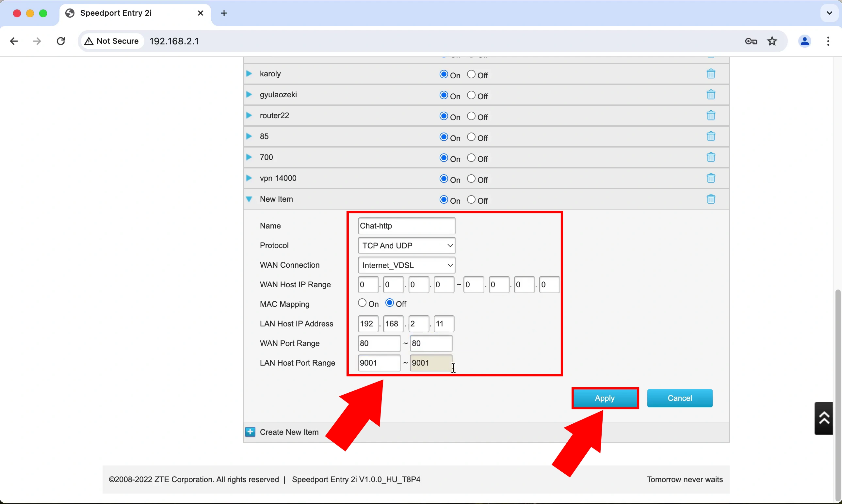Set the 700 rule to Off

click(471, 158)
